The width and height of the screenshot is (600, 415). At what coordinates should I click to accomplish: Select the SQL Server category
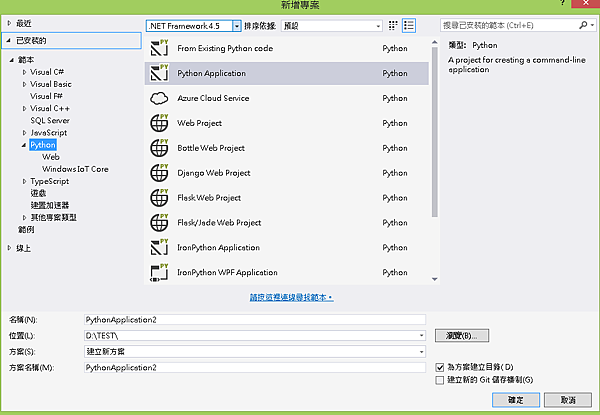50,120
